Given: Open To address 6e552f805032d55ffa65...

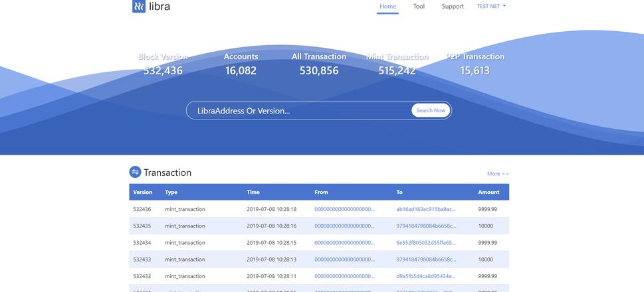Looking at the screenshot, I should [x=426, y=243].
